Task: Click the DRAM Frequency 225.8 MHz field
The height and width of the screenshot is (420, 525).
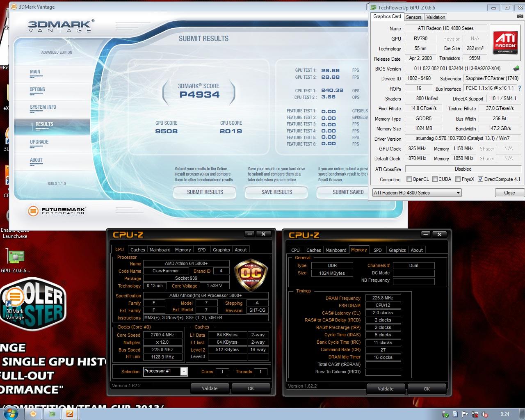Action: 383,298
